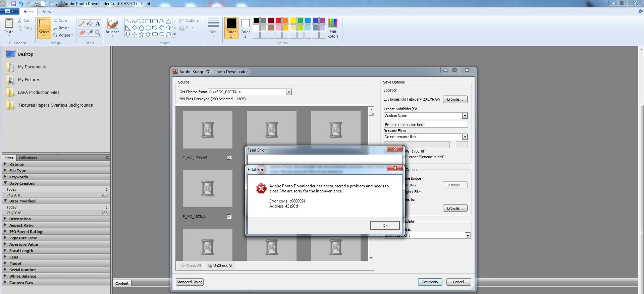Open the Paint file menu button
644x294 pixels.
point(9,11)
